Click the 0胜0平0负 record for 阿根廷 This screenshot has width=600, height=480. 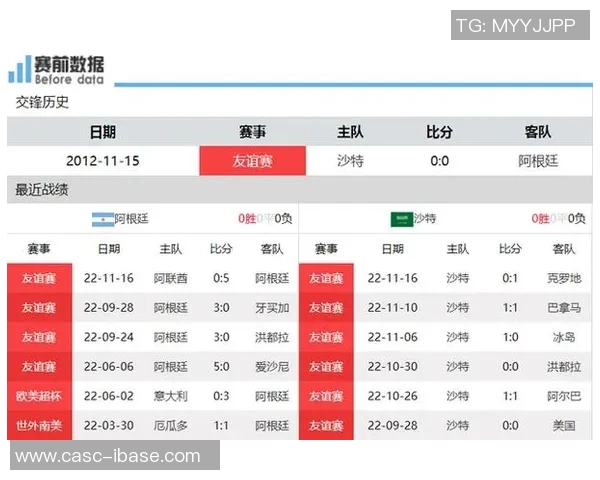265,219
